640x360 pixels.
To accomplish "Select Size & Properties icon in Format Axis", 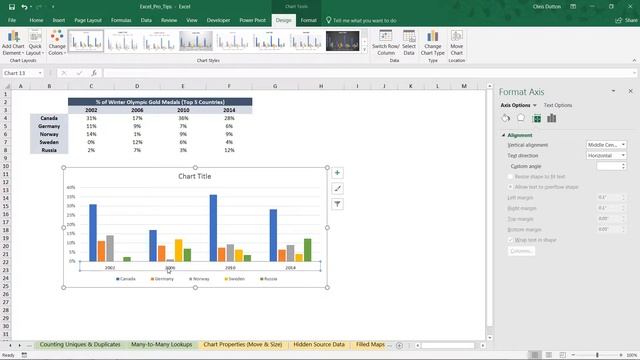I will [x=537, y=118].
